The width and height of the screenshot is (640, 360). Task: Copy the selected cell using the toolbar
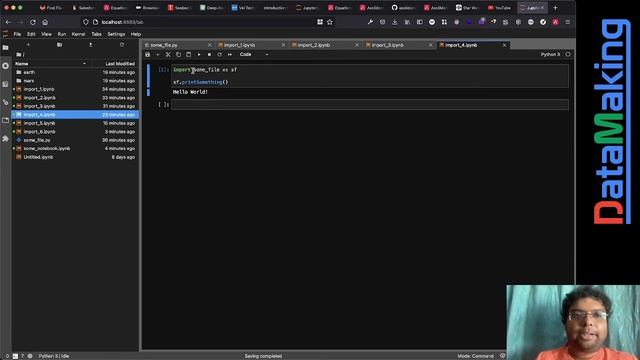[x=178, y=54]
